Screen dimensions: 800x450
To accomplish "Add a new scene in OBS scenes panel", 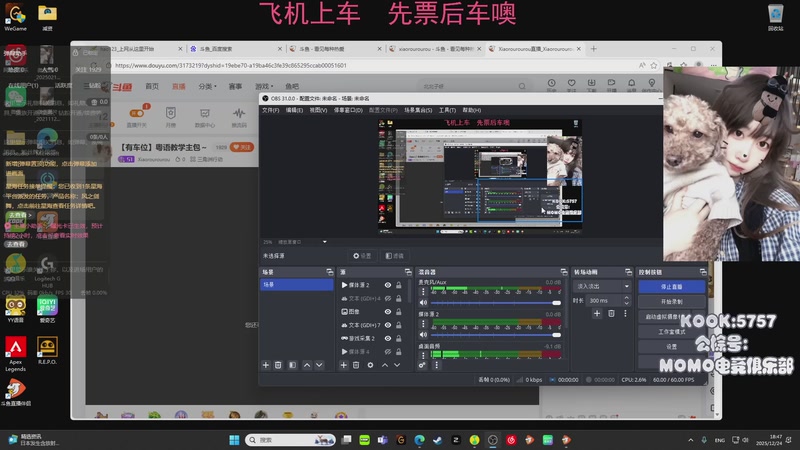I will point(265,365).
